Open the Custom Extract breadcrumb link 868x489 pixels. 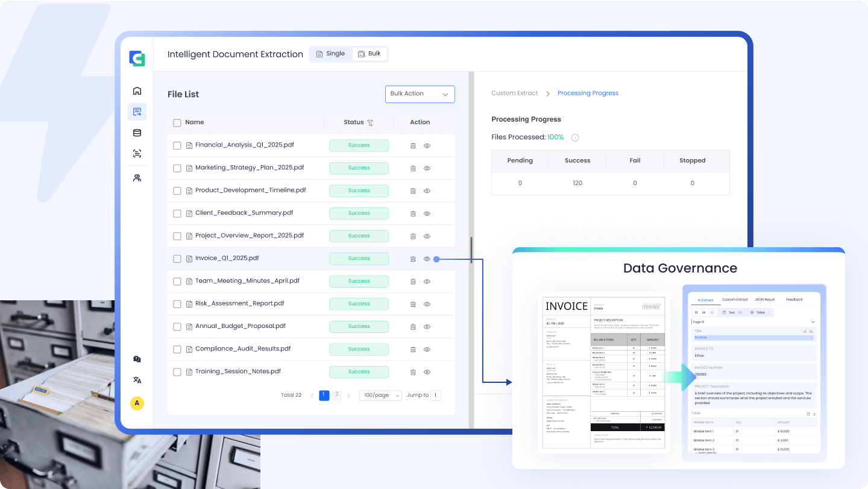point(514,93)
